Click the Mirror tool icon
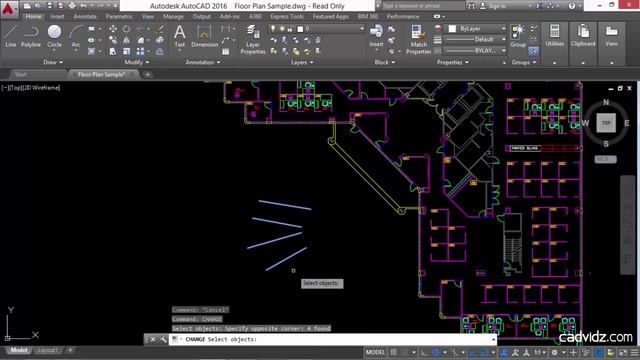Screen dimensions: 640x360 127,40
